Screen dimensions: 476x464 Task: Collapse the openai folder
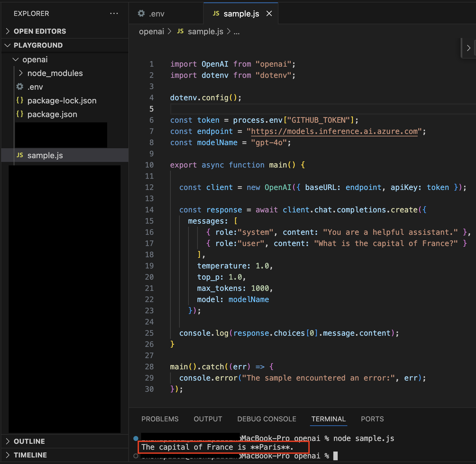pyautogui.click(x=16, y=59)
